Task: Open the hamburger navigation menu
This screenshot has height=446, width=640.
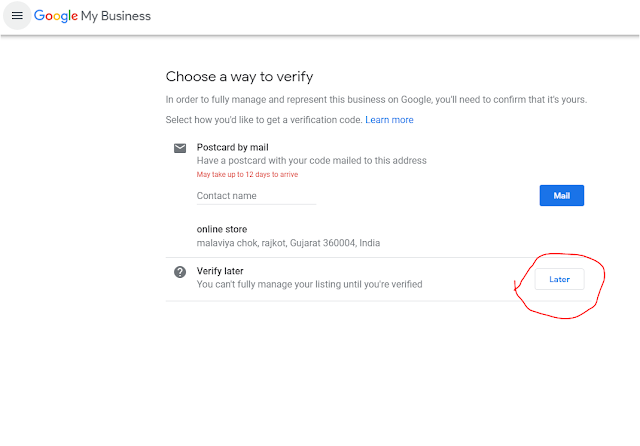Action: [16, 16]
